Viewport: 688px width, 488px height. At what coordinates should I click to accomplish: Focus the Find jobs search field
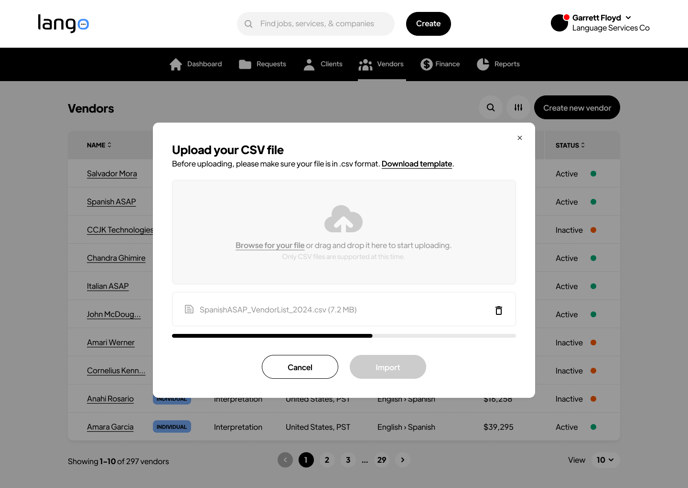[x=320, y=24]
